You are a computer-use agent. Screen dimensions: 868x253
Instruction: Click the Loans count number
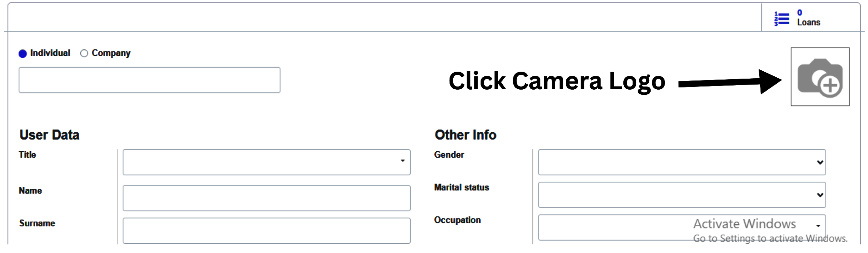pos(800,12)
